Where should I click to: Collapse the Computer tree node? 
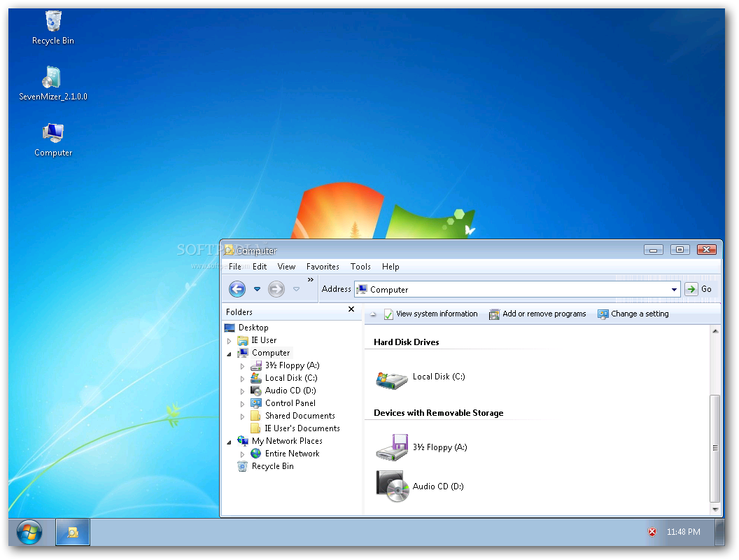pyautogui.click(x=229, y=353)
